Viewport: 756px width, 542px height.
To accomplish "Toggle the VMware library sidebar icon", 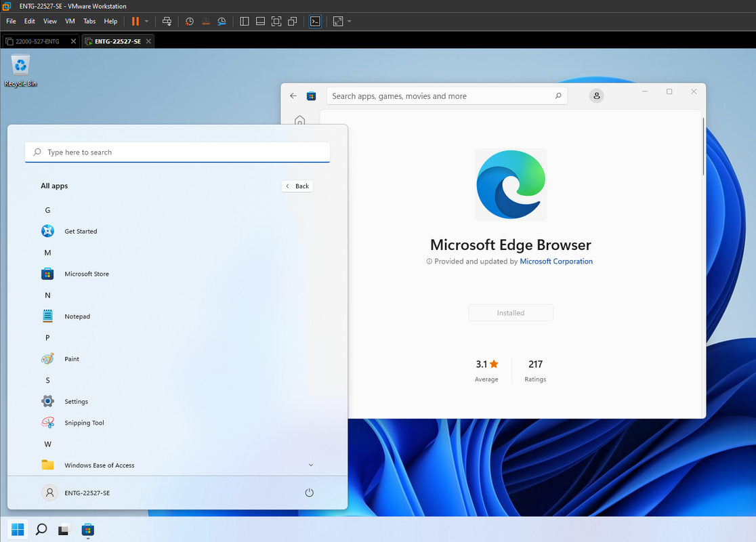I will point(245,21).
